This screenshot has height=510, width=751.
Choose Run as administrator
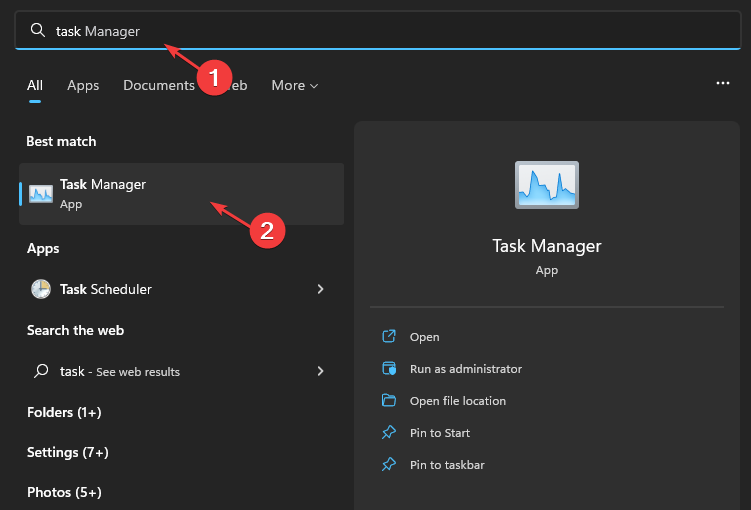(x=466, y=369)
